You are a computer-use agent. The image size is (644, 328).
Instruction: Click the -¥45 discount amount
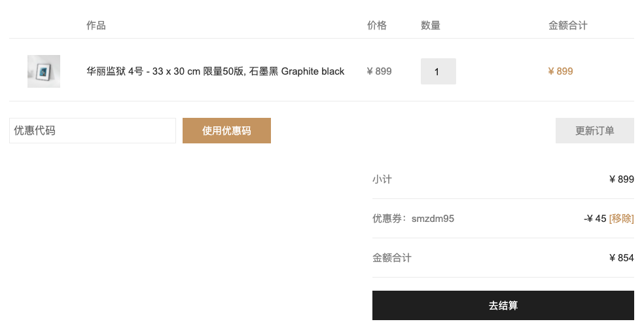click(595, 219)
